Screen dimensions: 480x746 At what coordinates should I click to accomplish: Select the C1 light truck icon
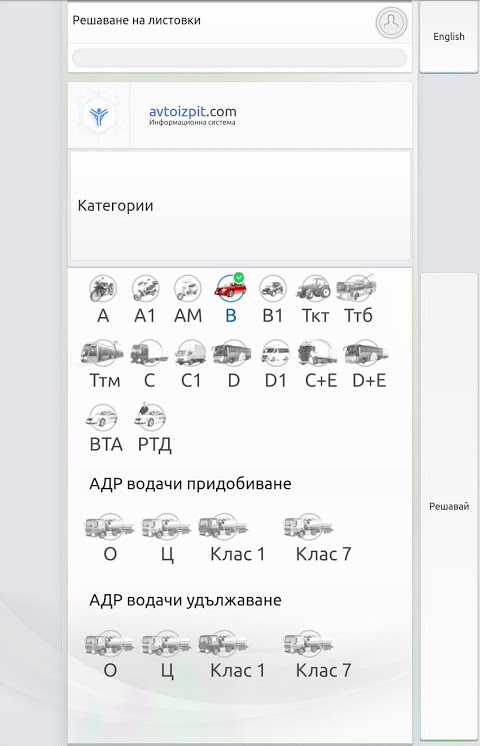(190, 353)
